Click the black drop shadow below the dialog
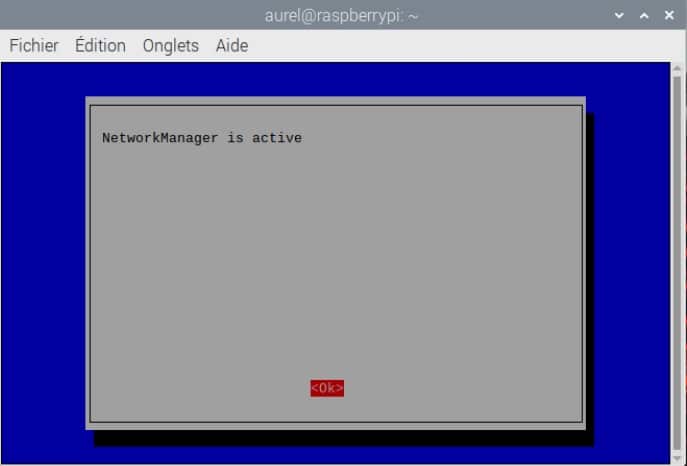 tap(340, 438)
